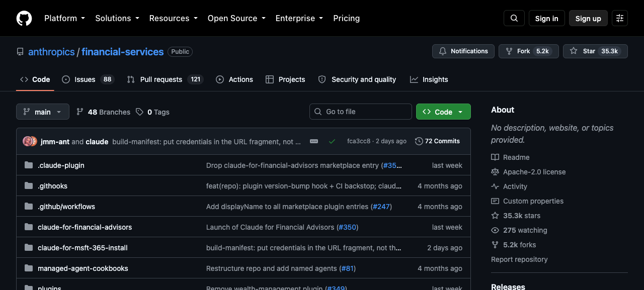
Task: Switch to the Actions tab
Action: click(x=234, y=79)
